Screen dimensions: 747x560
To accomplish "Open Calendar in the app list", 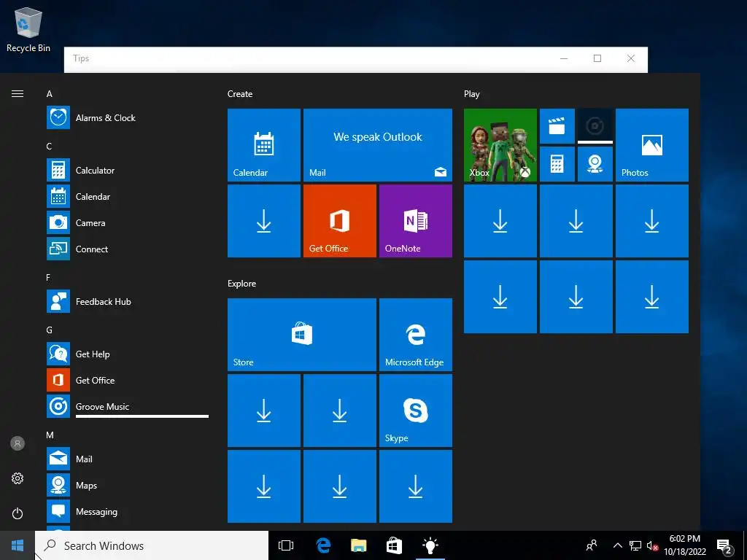I will point(127,197).
